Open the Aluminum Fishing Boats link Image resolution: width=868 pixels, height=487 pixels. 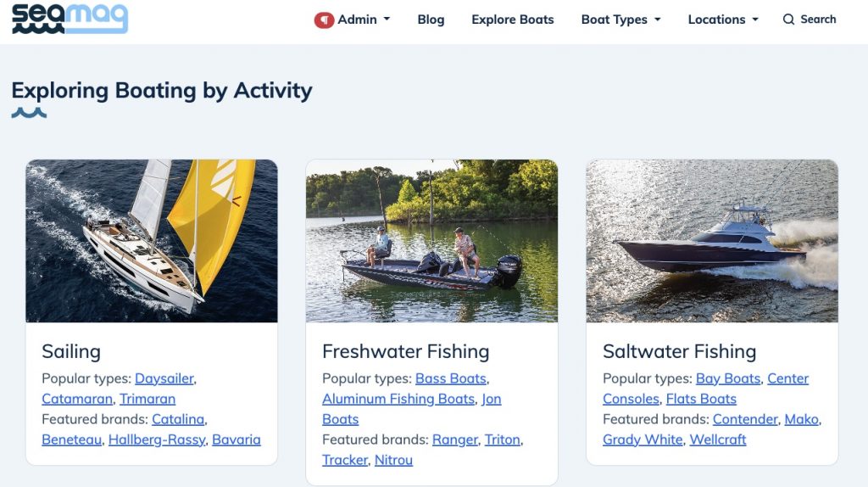(398, 399)
